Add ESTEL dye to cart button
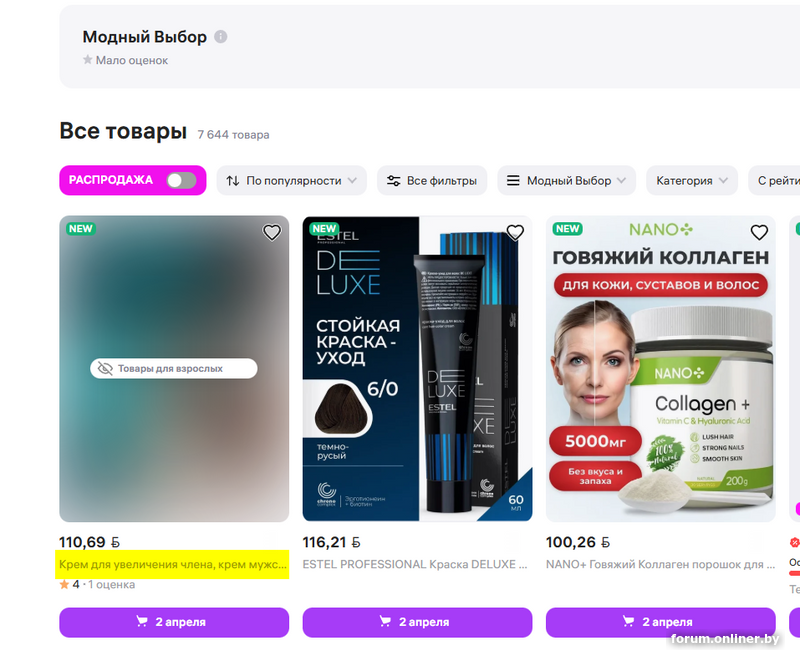 417,622
